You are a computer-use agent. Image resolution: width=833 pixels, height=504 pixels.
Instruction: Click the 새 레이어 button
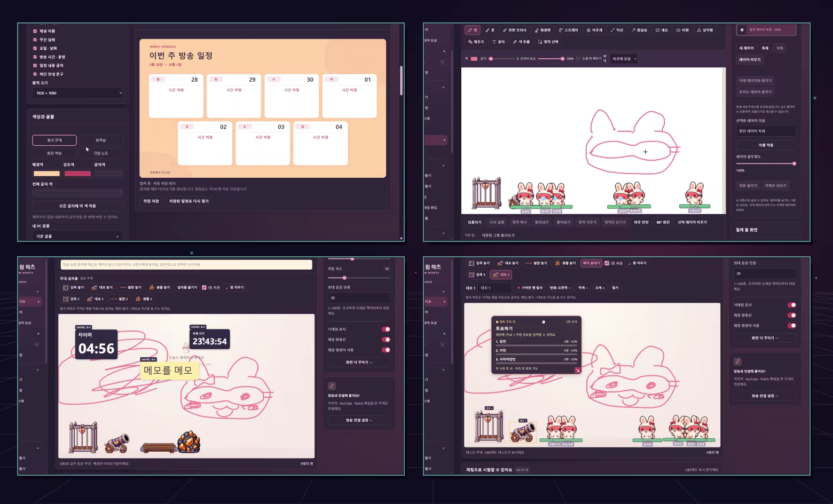(x=746, y=48)
